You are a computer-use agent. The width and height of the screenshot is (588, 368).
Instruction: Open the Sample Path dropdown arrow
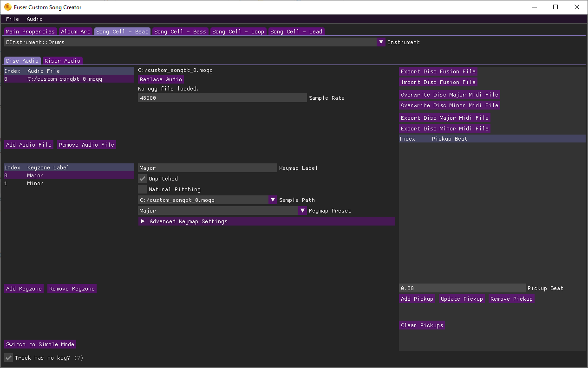click(x=273, y=200)
